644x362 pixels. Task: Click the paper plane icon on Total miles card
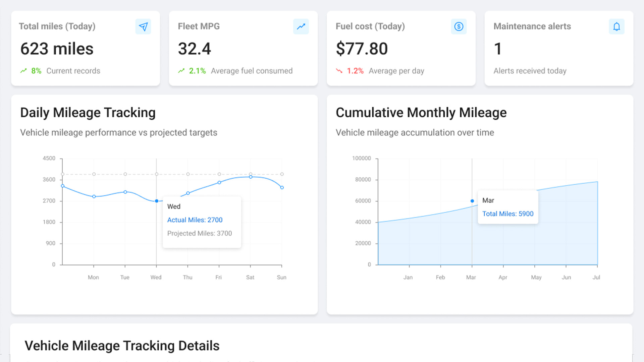tap(143, 26)
